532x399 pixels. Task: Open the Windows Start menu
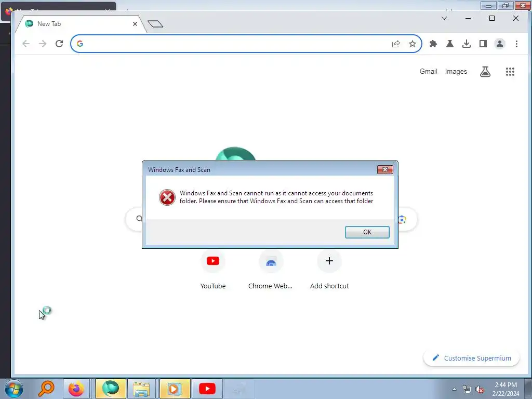pyautogui.click(x=14, y=389)
